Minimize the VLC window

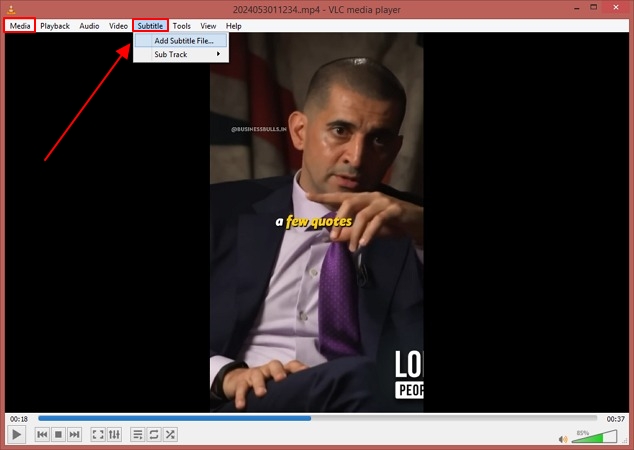click(x=577, y=8)
